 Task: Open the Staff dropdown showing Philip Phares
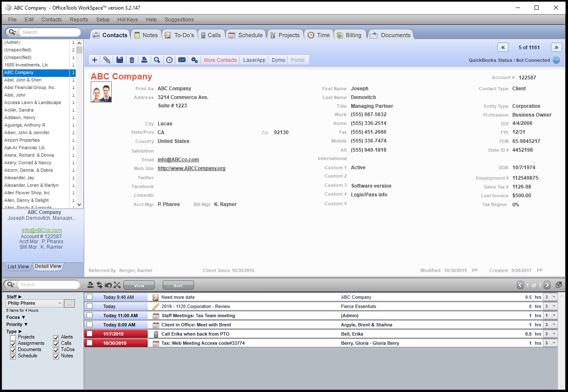(34, 303)
